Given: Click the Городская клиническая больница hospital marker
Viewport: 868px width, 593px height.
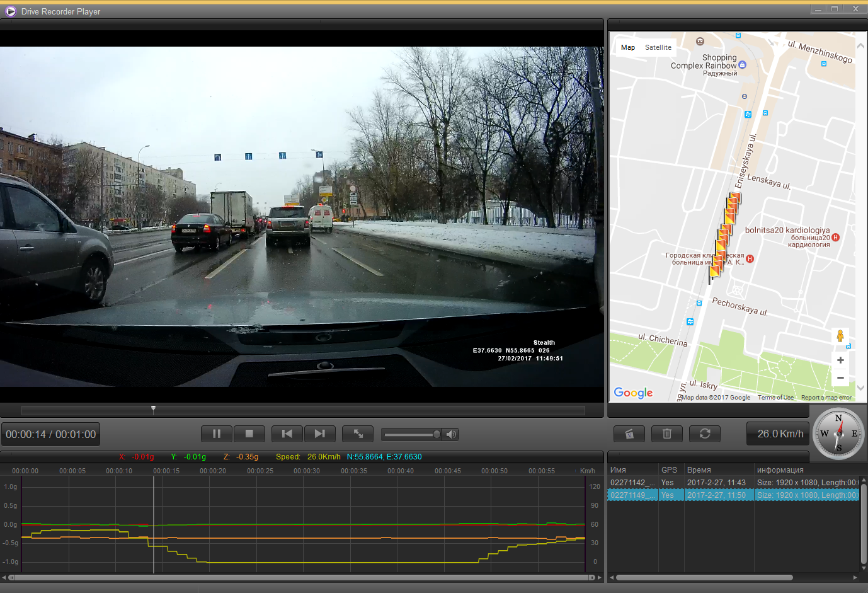Looking at the screenshot, I should pyautogui.click(x=750, y=258).
